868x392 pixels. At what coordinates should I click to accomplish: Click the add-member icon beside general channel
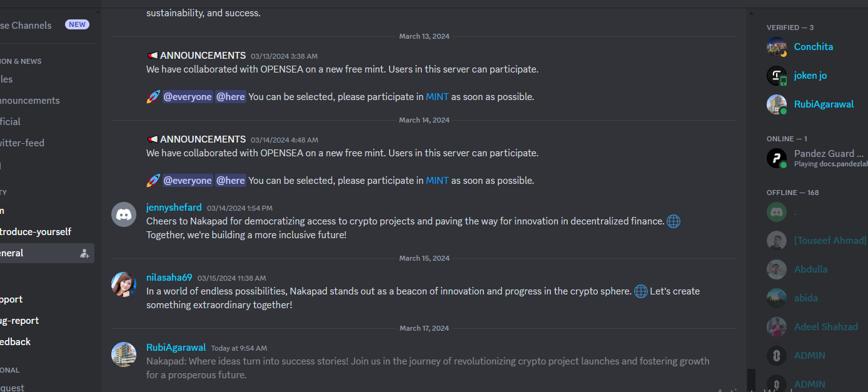point(84,253)
